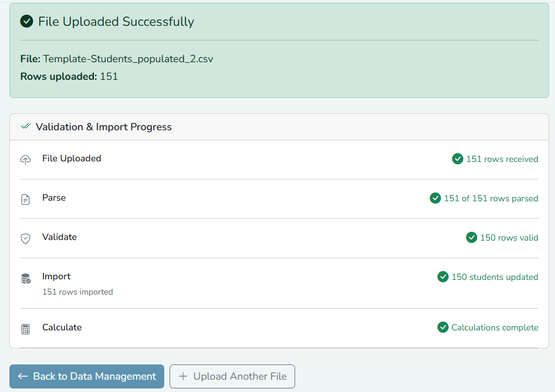This screenshot has height=392, width=555.
Task: Click green check beside Calculations complete
Action: tap(443, 327)
